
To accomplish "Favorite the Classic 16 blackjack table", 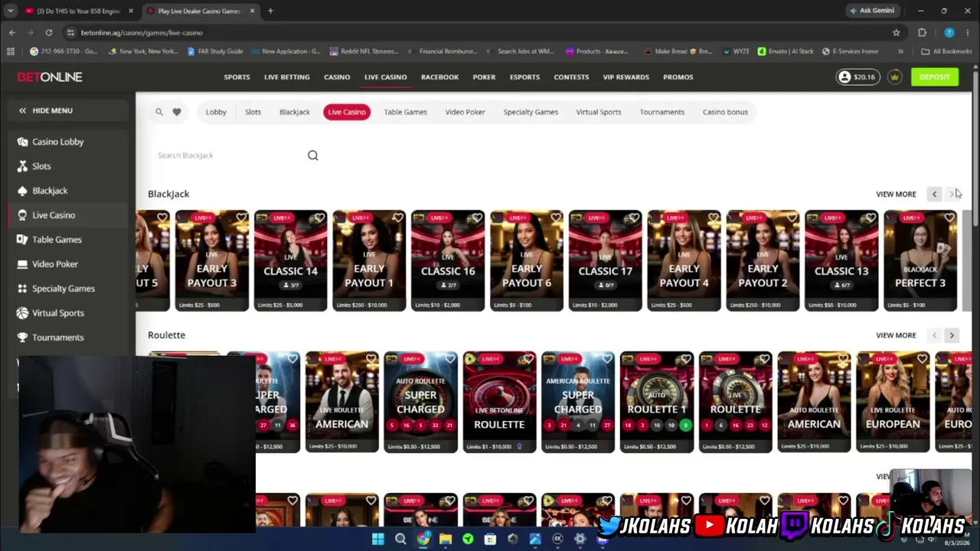I will (477, 218).
